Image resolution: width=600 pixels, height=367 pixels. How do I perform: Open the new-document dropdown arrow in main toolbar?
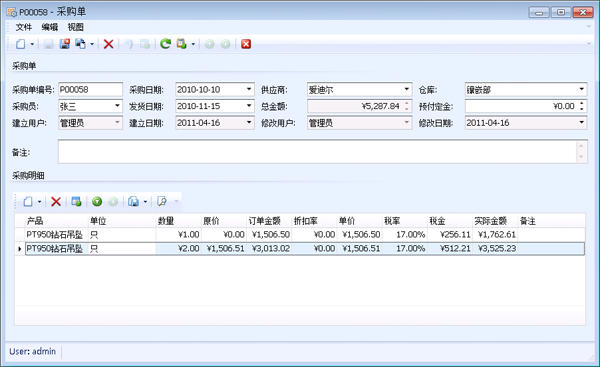(x=32, y=44)
